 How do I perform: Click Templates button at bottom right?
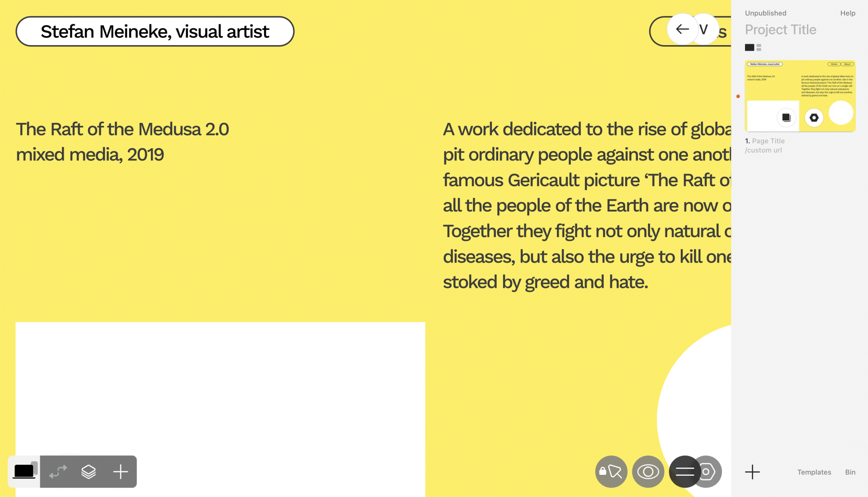[x=814, y=472]
